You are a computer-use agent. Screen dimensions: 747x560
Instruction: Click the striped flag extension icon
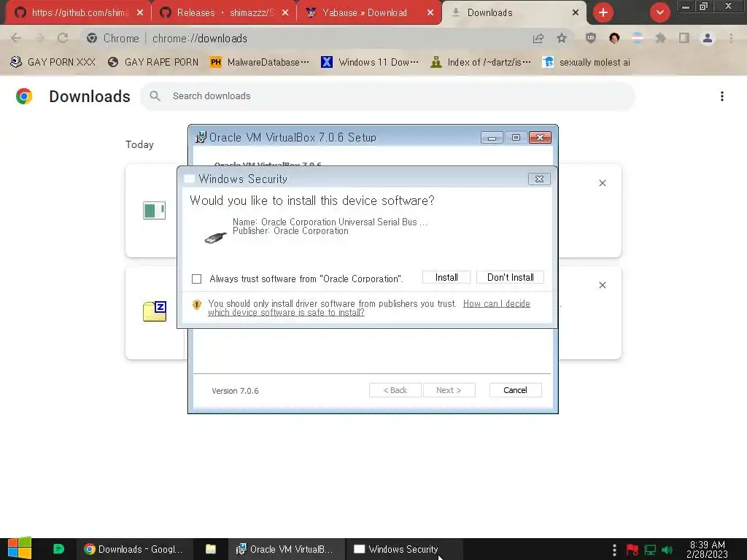(638, 38)
